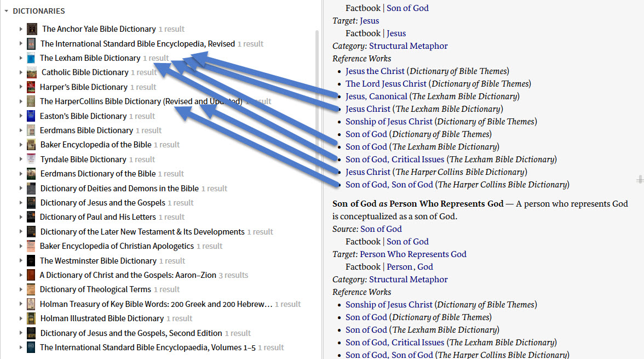Image resolution: width=644 pixels, height=359 pixels.
Task: Expand The Lexham Bible Dictionary row
Action: (21, 58)
